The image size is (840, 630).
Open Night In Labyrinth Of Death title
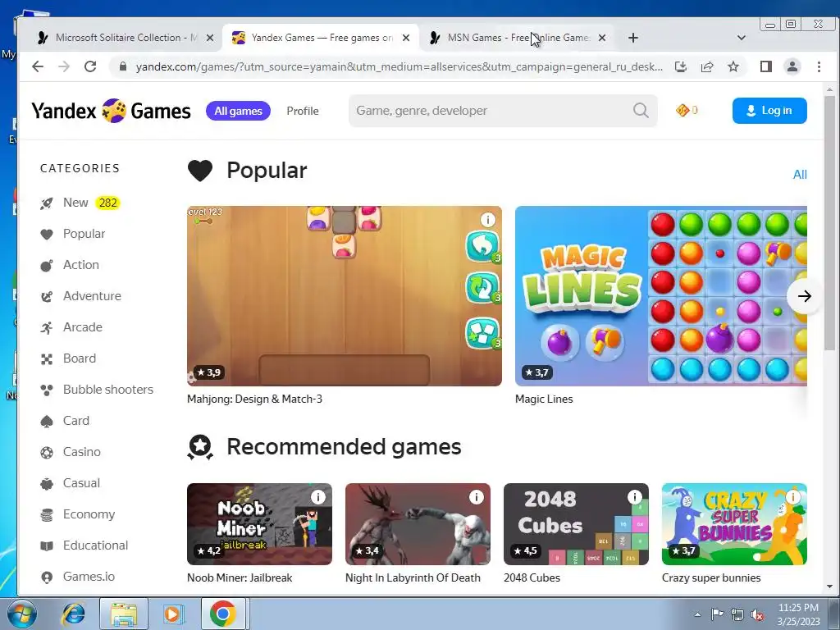click(x=413, y=578)
